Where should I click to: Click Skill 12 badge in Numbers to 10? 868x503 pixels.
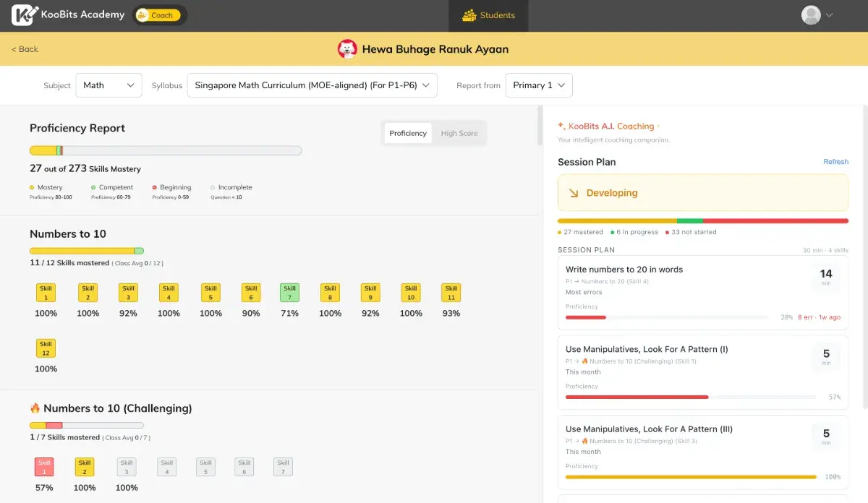(46, 348)
